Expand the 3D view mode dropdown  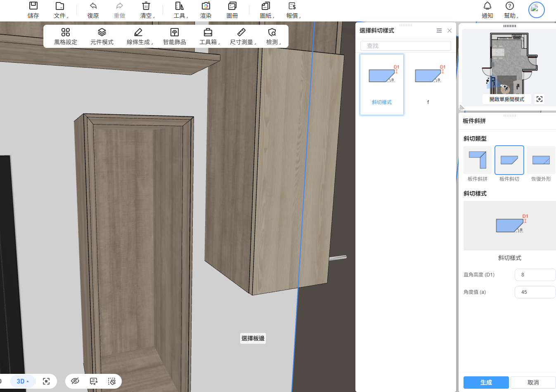click(23, 381)
